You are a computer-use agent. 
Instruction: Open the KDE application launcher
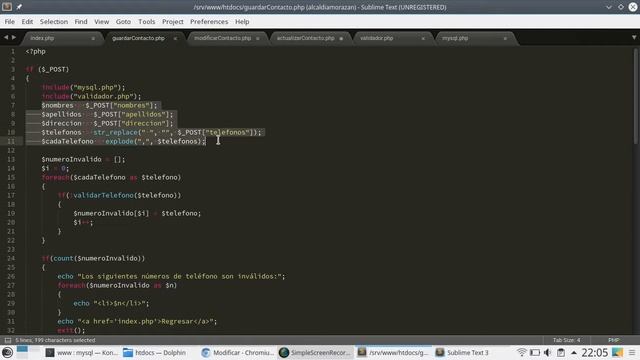tap(7, 353)
